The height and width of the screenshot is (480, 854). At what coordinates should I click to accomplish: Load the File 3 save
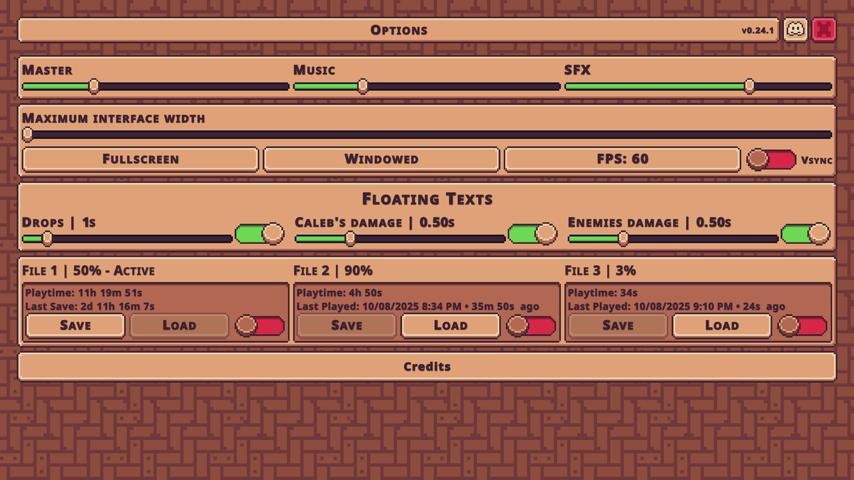tap(721, 325)
